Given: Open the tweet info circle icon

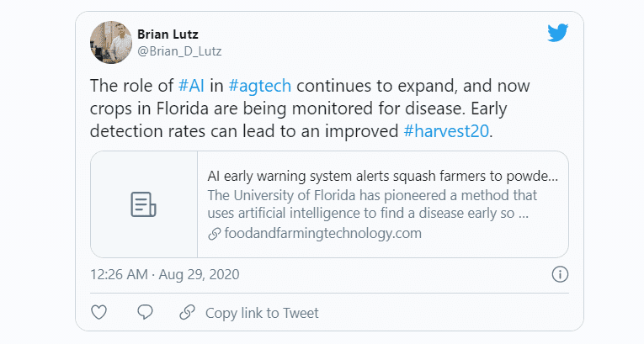Looking at the screenshot, I should click(x=560, y=274).
